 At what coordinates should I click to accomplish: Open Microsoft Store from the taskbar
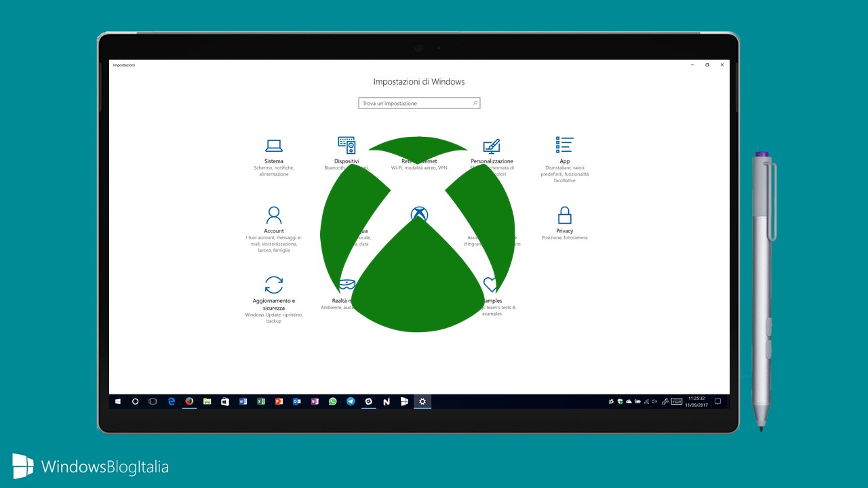tap(225, 401)
